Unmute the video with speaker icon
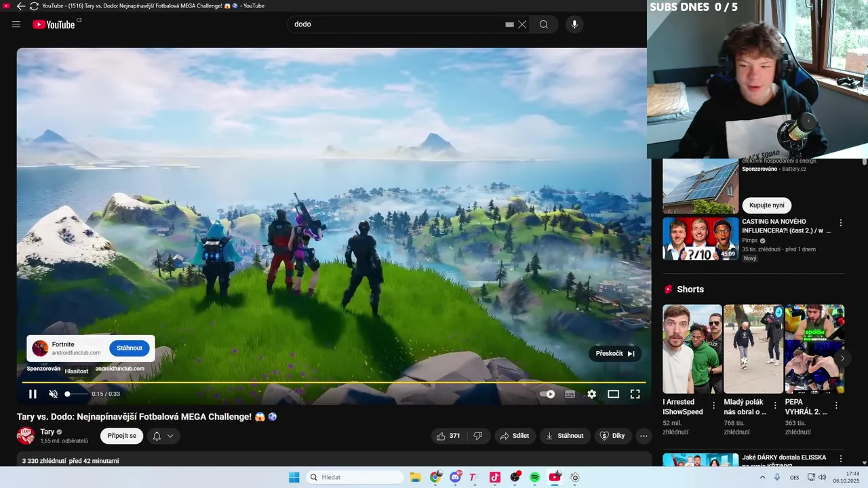Viewport: 868px width, 488px height. [x=54, y=394]
